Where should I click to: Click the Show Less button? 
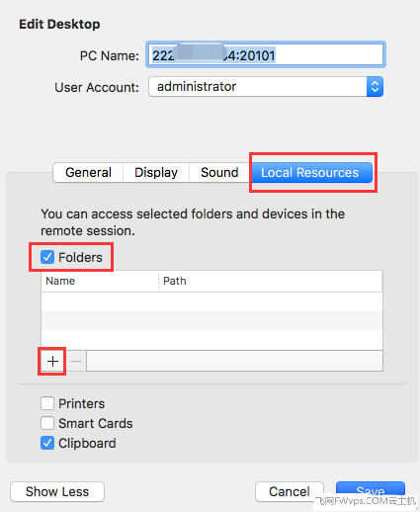coord(57,491)
